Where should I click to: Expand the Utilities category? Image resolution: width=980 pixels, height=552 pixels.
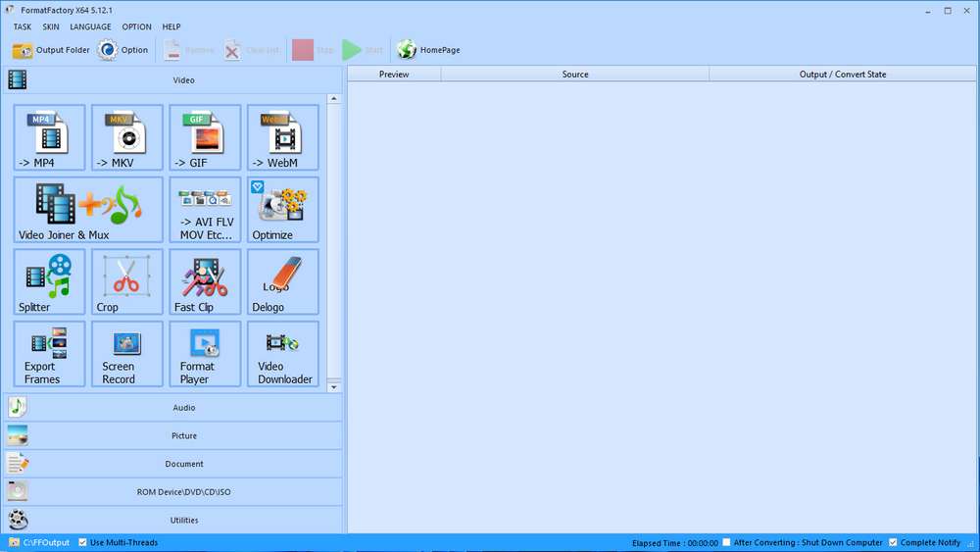(173, 520)
